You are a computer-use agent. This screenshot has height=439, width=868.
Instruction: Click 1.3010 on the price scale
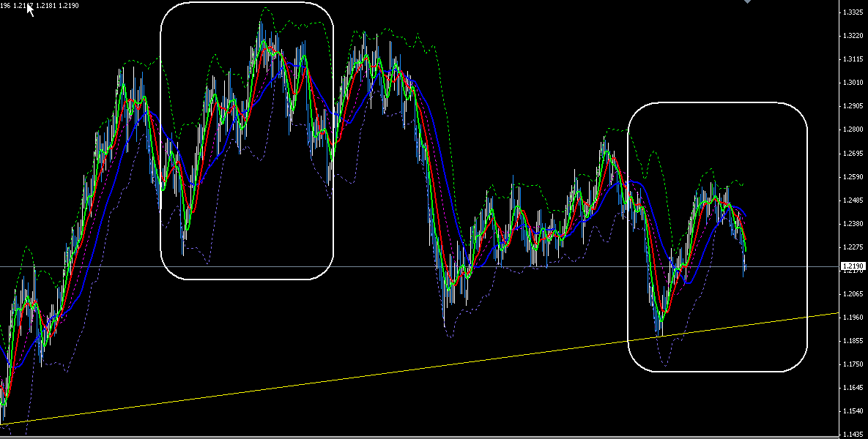[x=853, y=83]
